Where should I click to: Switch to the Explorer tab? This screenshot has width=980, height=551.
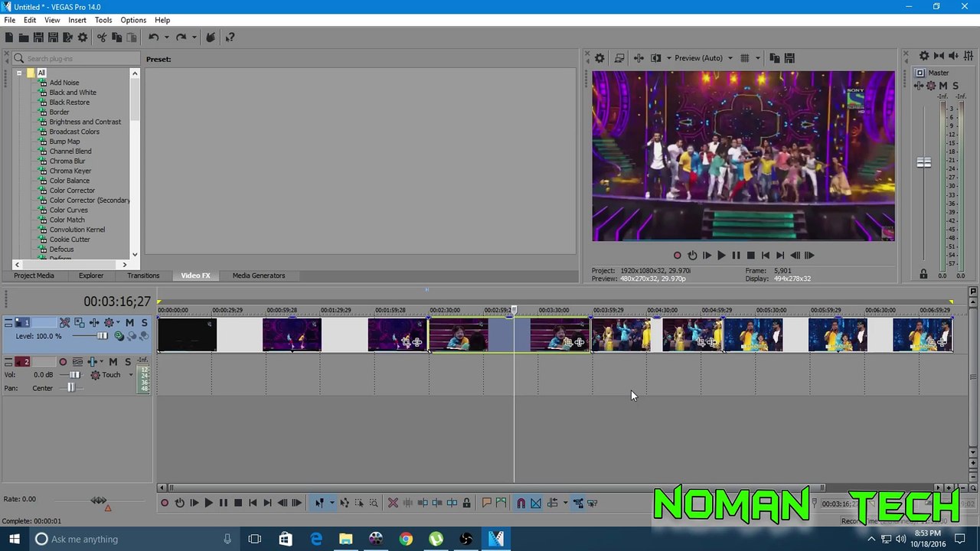pos(91,275)
